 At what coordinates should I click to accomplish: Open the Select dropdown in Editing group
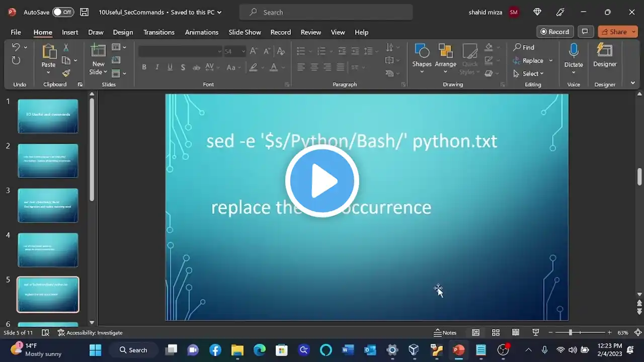coord(528,73)
